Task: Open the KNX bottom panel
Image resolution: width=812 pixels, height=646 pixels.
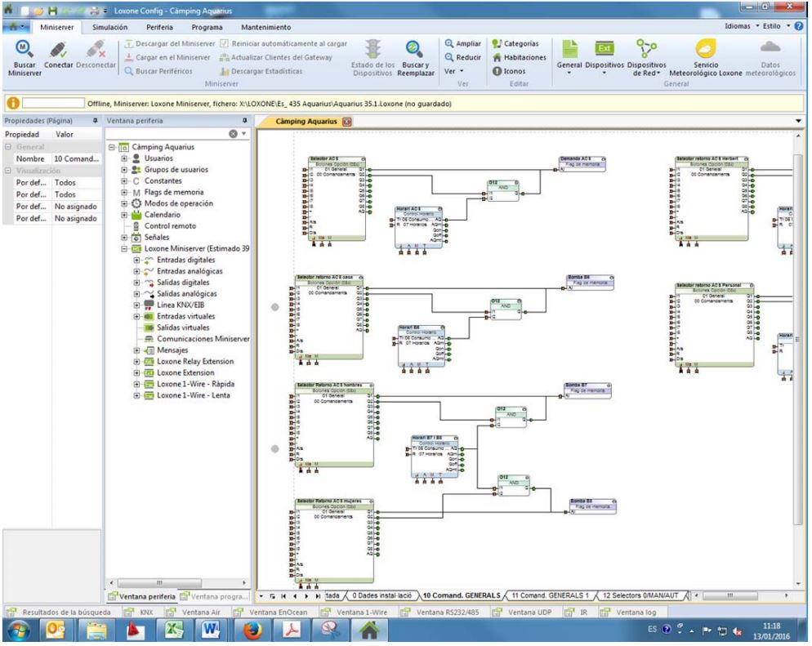Action: point(139,613)
